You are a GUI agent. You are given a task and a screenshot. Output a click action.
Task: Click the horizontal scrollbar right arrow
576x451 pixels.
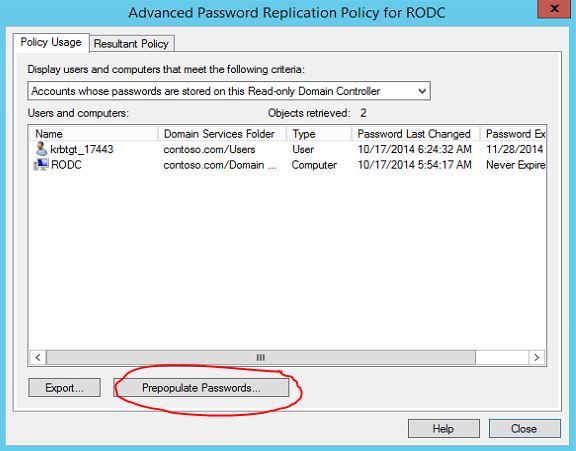tap(537, 357)
